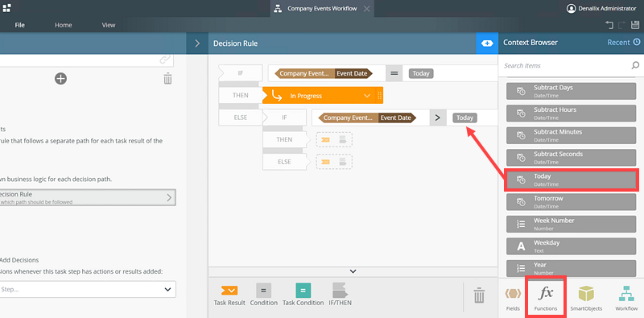Click the top-level THEN label
The height and width of the screenshot is (318, 644).
tap(241, 95)
